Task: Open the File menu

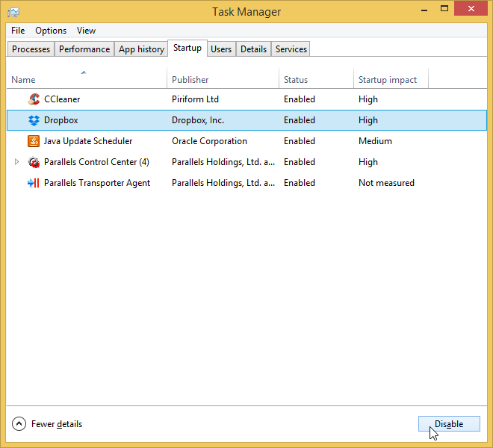Action: click(x=18, y=31)
